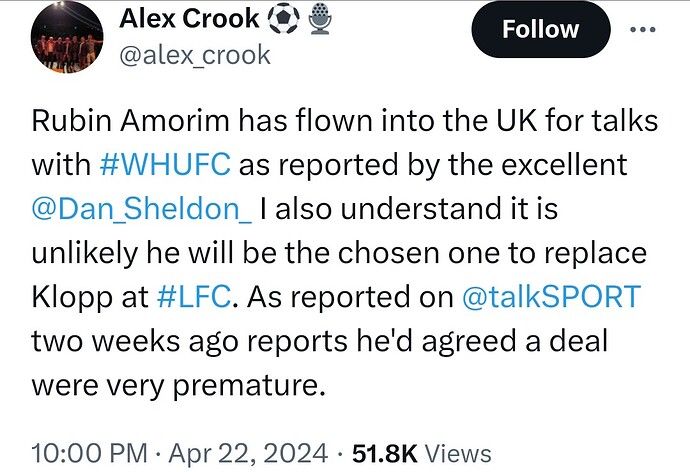The height and width of the screenshot is (472, 690).
Task: Click the 10:00 PM timestamp
Action: click(90, 453)
